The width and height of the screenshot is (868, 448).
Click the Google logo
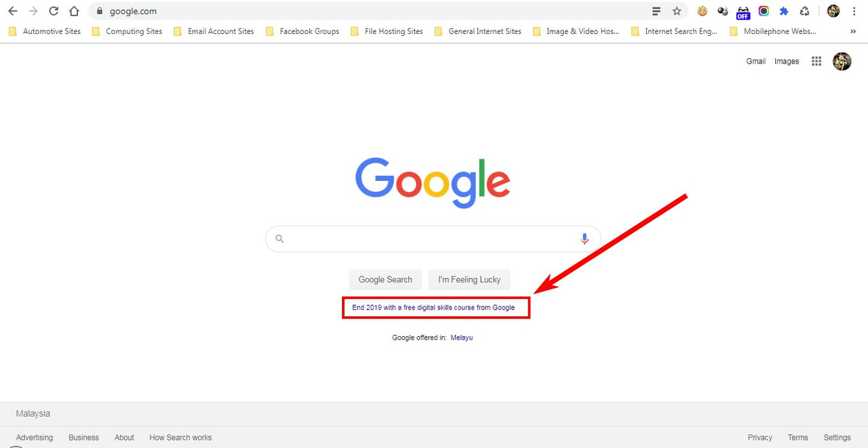433,182
